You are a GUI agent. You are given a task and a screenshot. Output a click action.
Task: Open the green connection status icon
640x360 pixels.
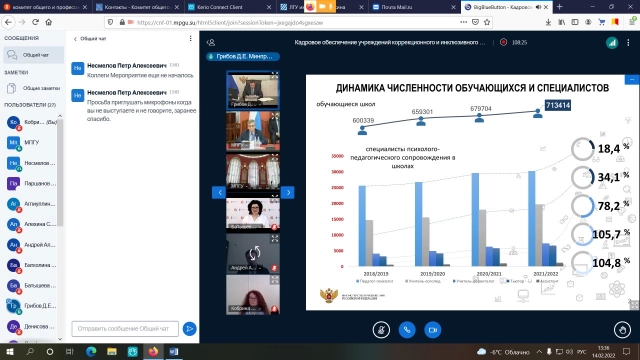611,42
